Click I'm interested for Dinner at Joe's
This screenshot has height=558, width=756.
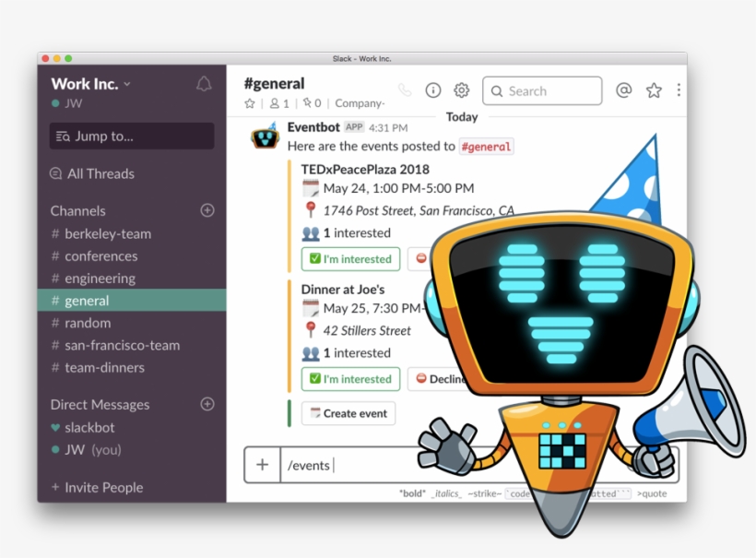click(350, 379)
